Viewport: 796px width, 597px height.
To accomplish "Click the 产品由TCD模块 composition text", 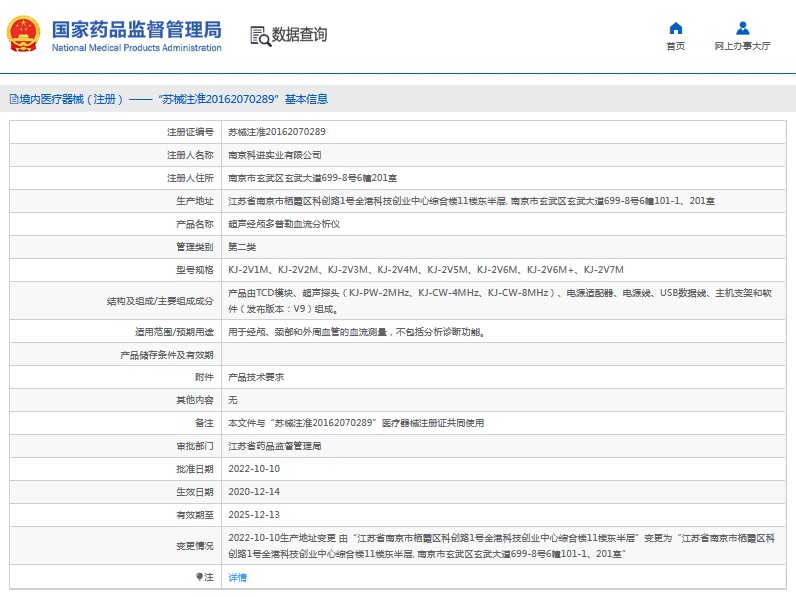I will (x=500, y=301).
